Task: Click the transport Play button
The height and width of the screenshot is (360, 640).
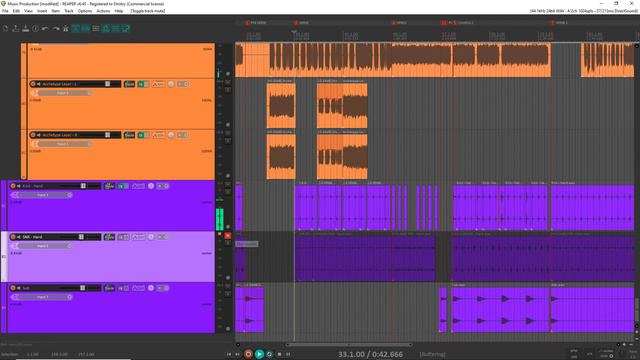Action: 259,354
